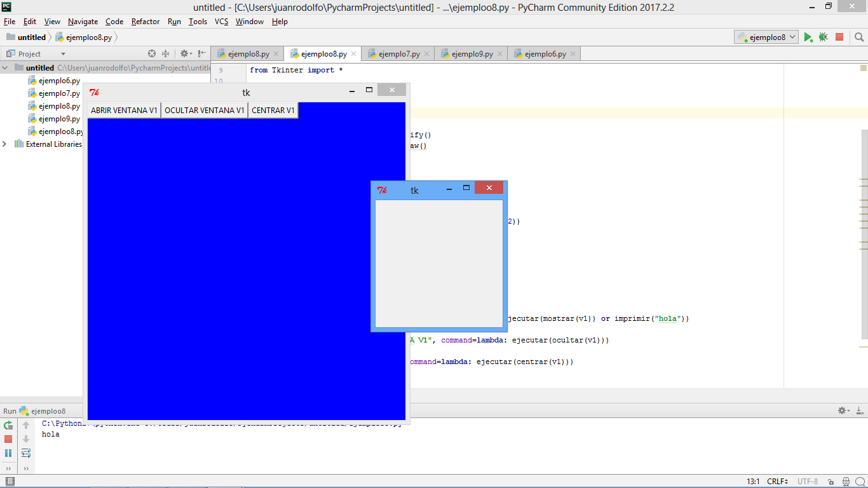Expand External Libraries in Project tree
This screenshot has width=868, height=488.
pos(4,144)
